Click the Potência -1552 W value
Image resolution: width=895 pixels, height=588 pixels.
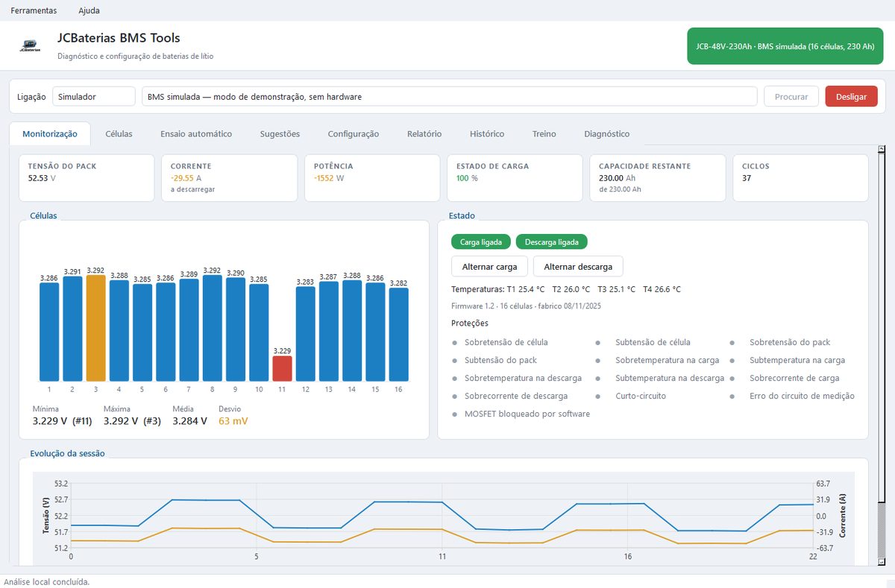pyautogui.click(x=329, y=178)
